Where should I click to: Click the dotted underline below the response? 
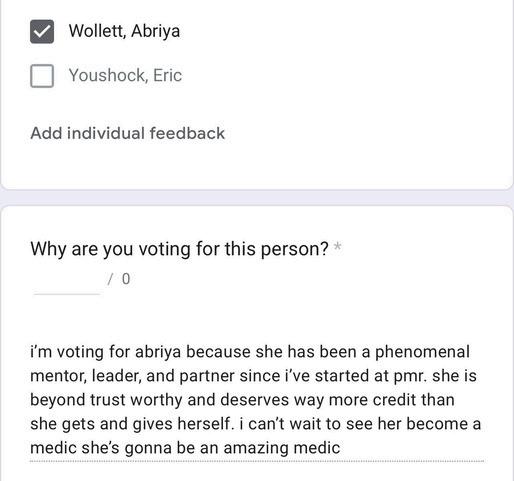[x=257, y=461]
